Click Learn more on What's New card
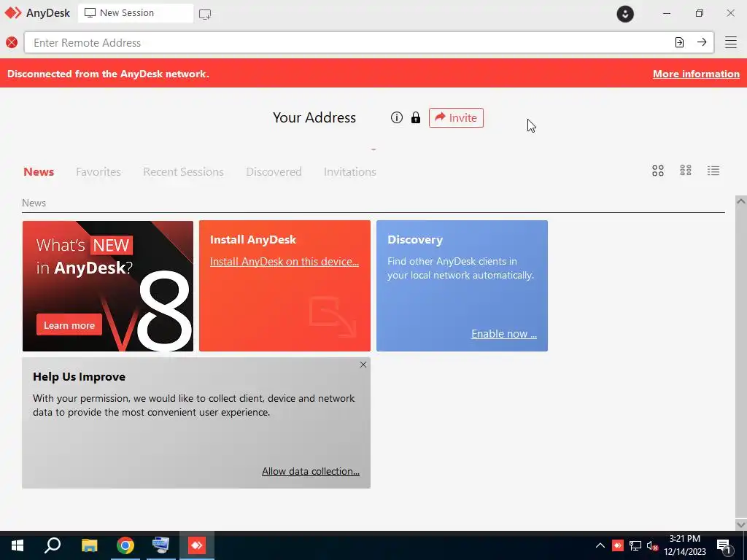The image size is (747, 560). pyautogui.click(x=69, y=325)
